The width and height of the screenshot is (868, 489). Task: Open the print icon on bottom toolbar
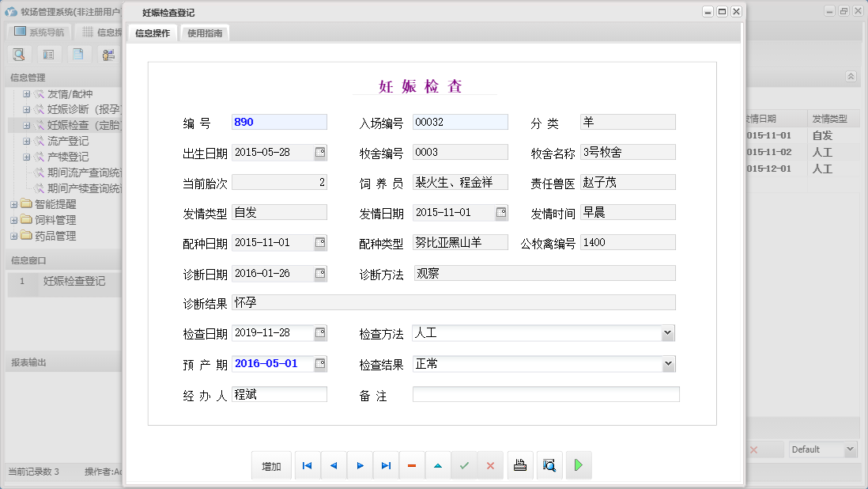[520, 465]
